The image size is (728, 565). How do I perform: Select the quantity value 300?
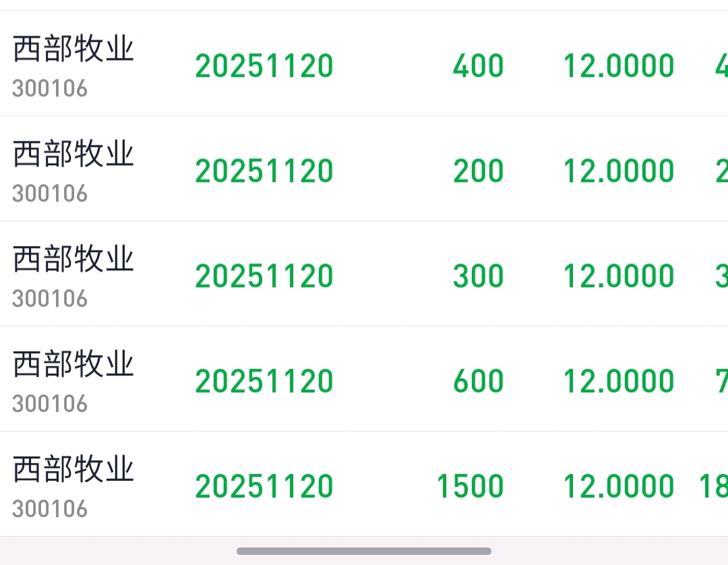pos(478,276)
